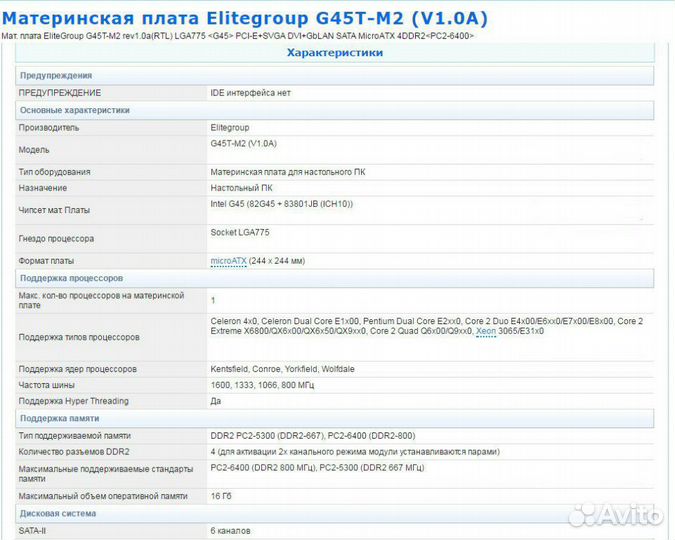The width and height of the screenshot is (675, 540).
Task: Click Максимальные поддерживаемые стандарты памяти label
Action: (x=105, y=474)
